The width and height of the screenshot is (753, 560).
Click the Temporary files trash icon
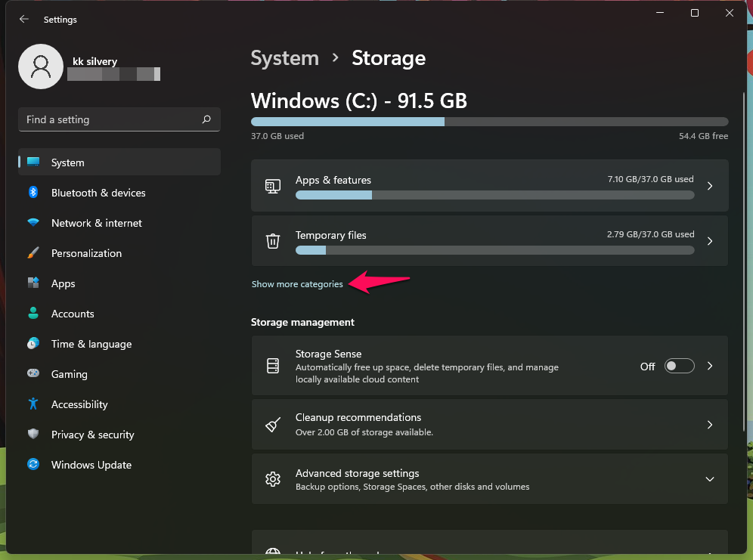coord(273,241)
